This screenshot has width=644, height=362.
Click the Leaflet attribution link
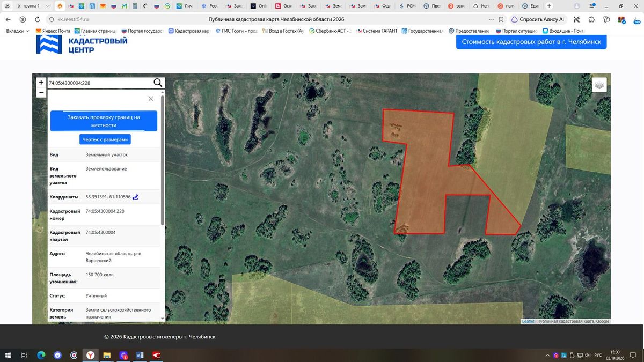tap(528, 321)
